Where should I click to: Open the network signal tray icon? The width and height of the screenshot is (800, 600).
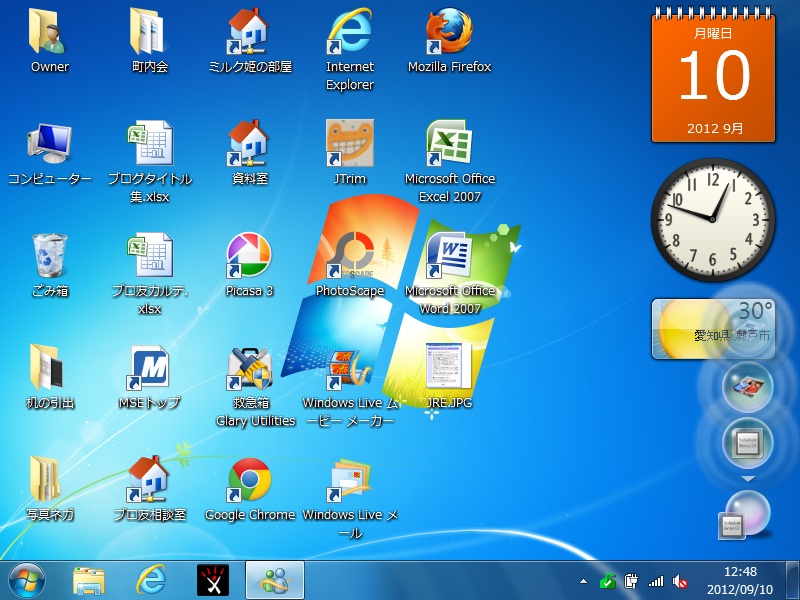656,581
